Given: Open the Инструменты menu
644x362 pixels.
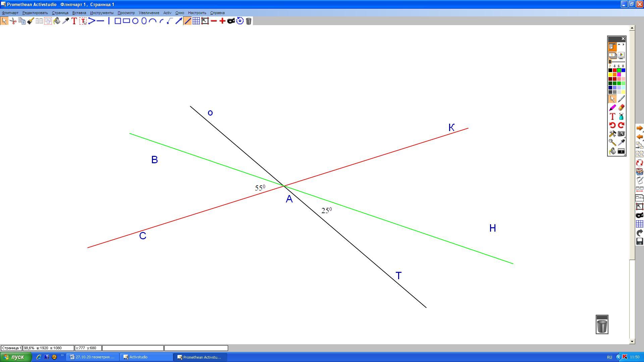Looking at the screenshot, I should pyautogui.click(x=102, y=13).
